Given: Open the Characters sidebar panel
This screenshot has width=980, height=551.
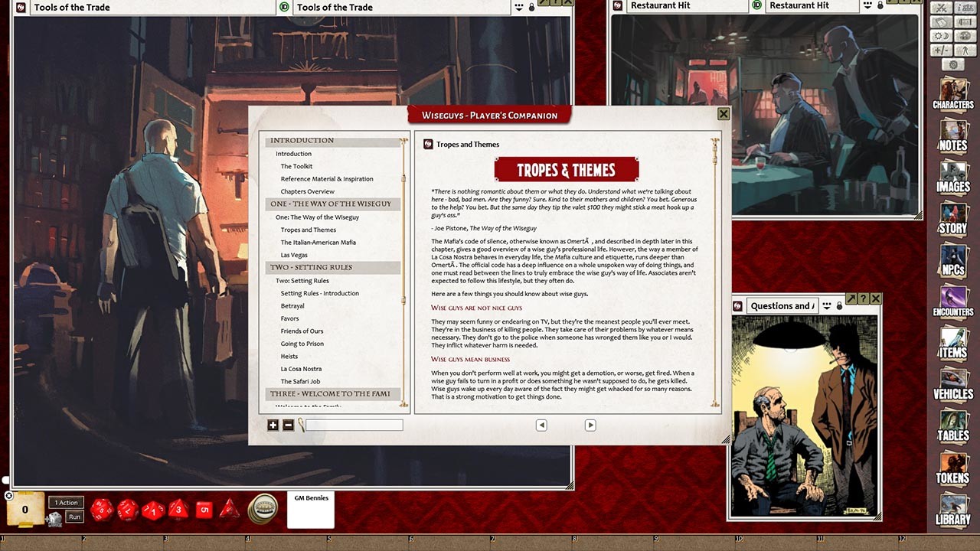Looking at the screenshot, I should (x=952, y=95).
